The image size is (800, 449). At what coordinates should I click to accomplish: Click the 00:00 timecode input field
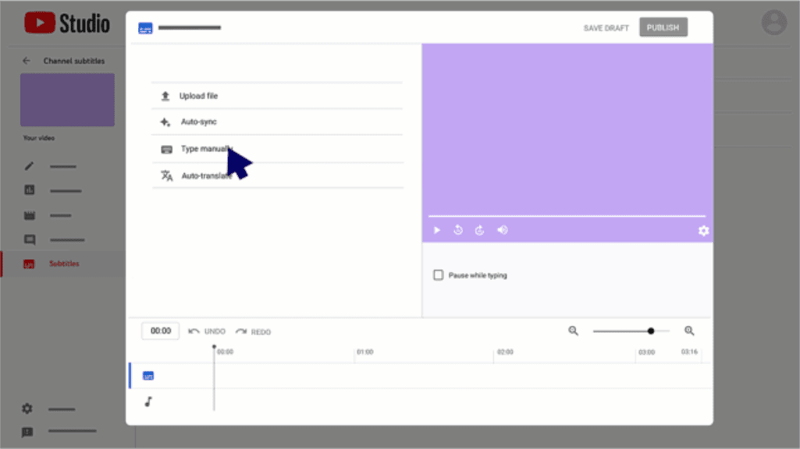pyautogui.click(x=160, y=331)
